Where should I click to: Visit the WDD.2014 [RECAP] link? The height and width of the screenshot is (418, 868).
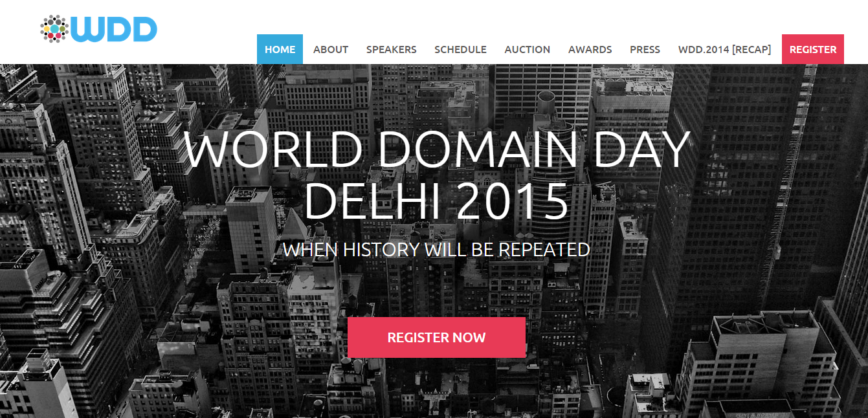click(724, 49)
